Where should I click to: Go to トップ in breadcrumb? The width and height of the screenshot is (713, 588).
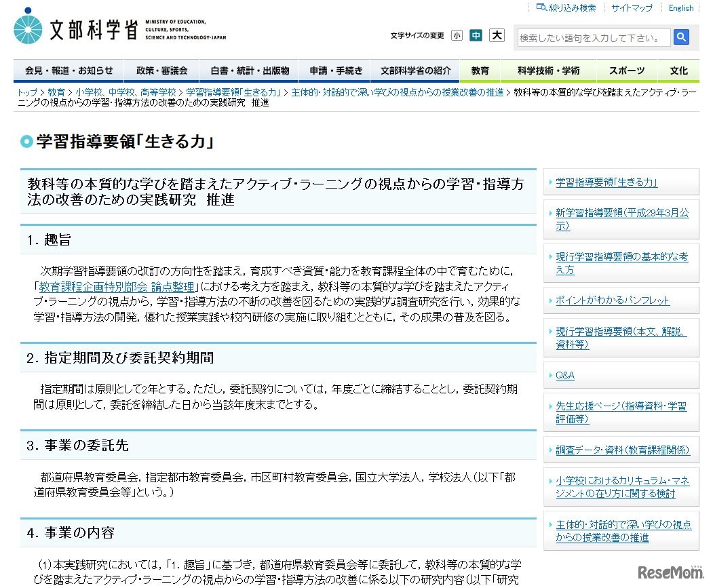[27, 92]
